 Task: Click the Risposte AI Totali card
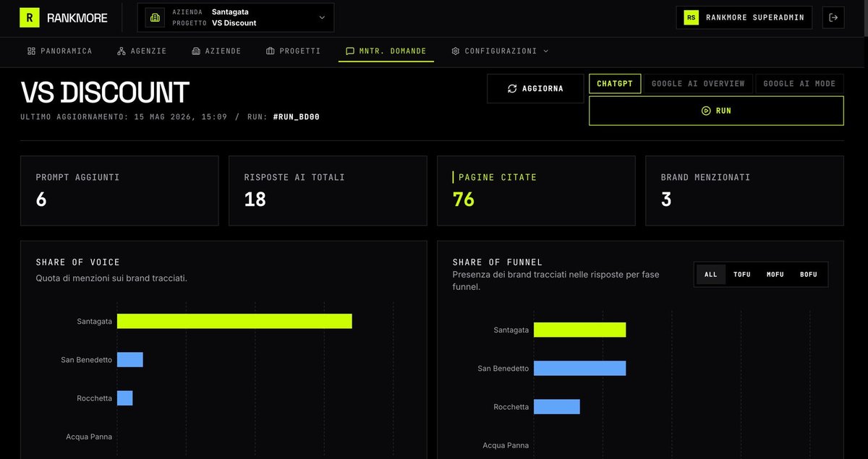click(328, 191)
